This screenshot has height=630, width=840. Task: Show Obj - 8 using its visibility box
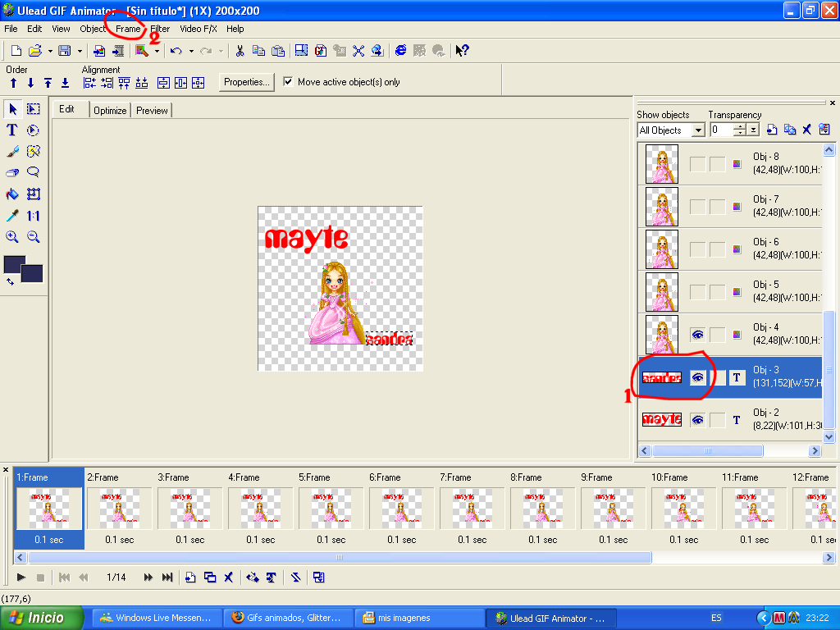coord(697,164)
